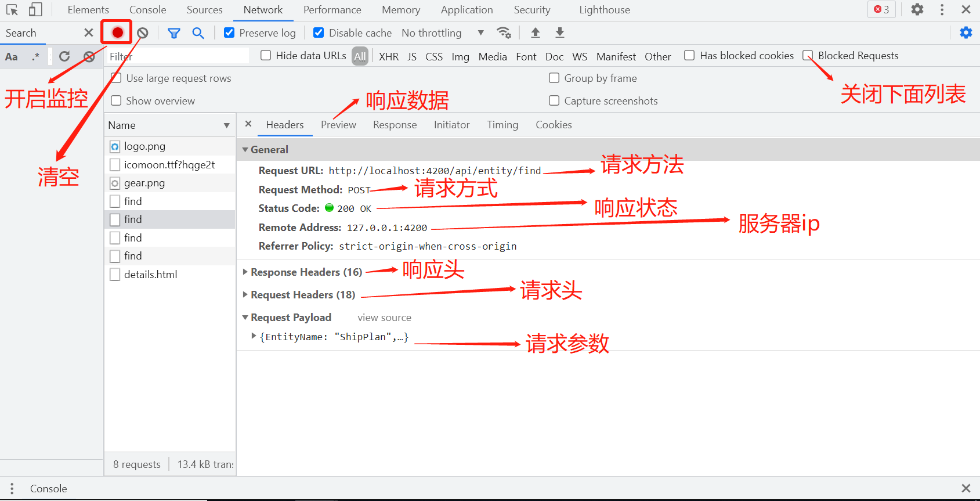Toggle the device toolbar icon

click(35, 10)
